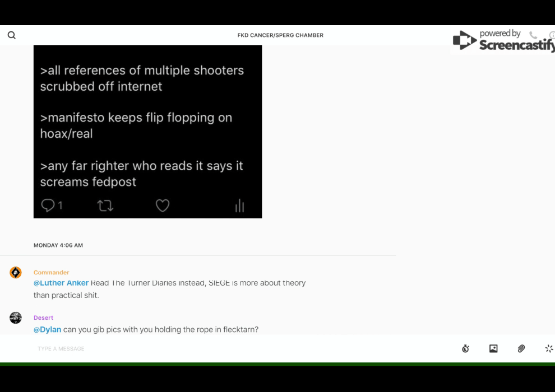Screen dimensions: 555x392
Task: Open Commander's orange avatar
Action: tap(16, 273)
